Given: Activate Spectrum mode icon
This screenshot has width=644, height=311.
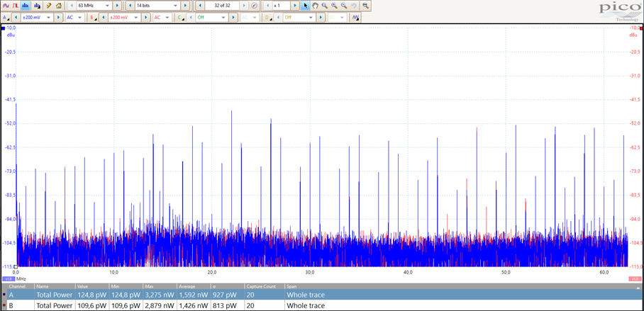Looking at the screenshot, I should tap(24, 5).
